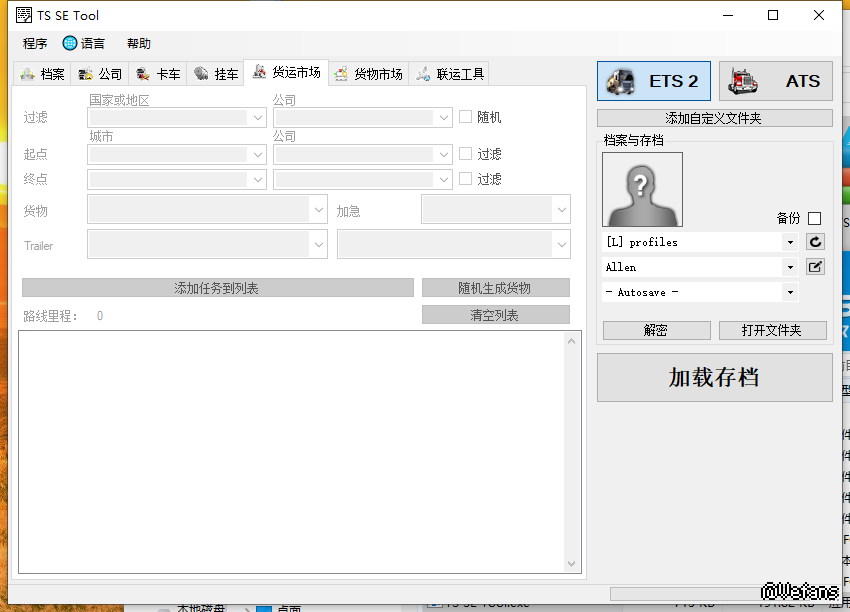
Task: Enable the 随机 checkbox
Action: [x=465, y=117]
